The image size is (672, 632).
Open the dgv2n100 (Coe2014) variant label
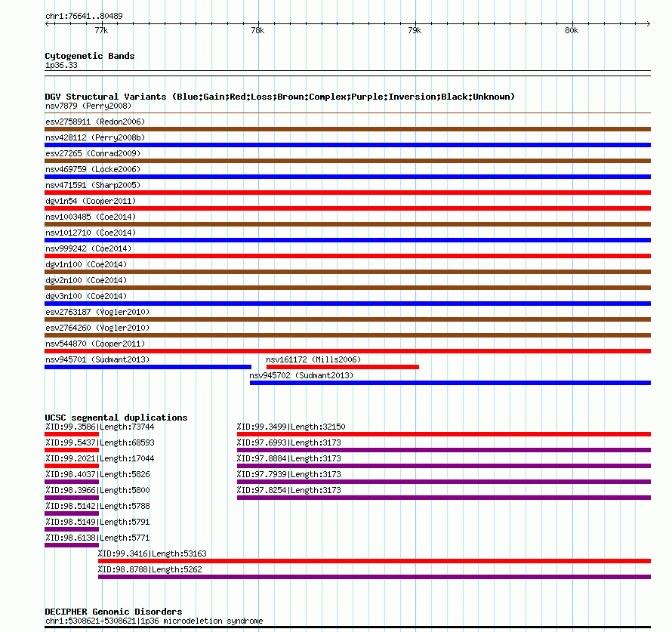(x=86, y=280)
